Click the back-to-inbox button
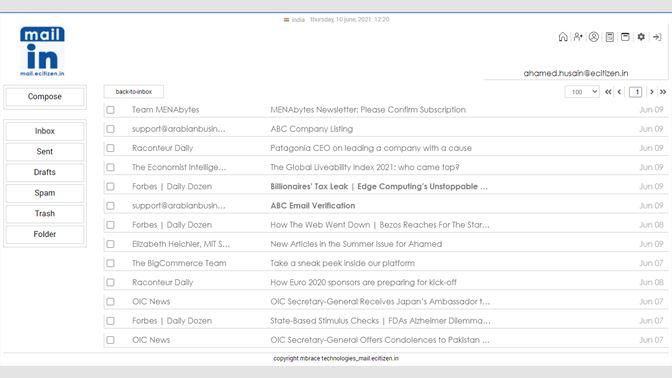This screenshot has height=378, width=672. click(134, 92)
